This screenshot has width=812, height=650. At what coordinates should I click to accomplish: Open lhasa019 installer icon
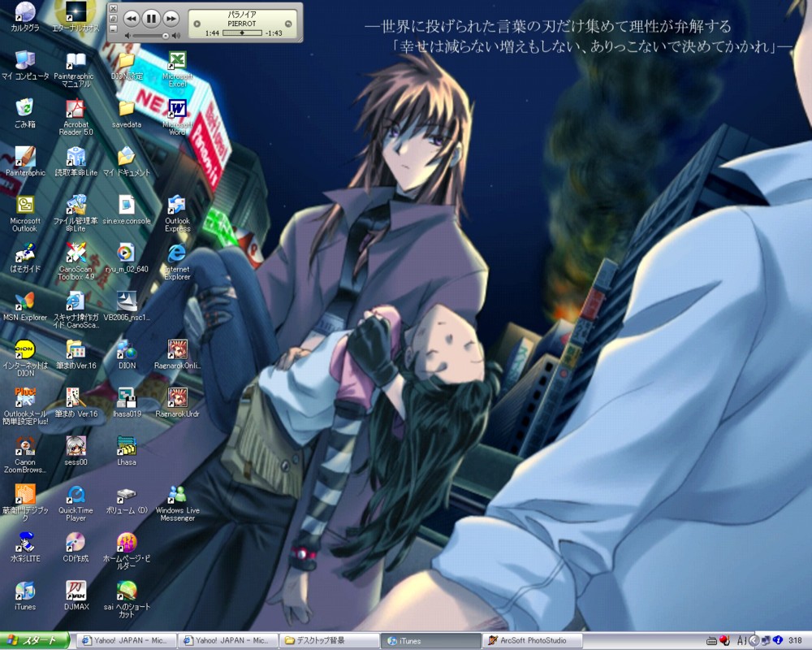(127, 403)
